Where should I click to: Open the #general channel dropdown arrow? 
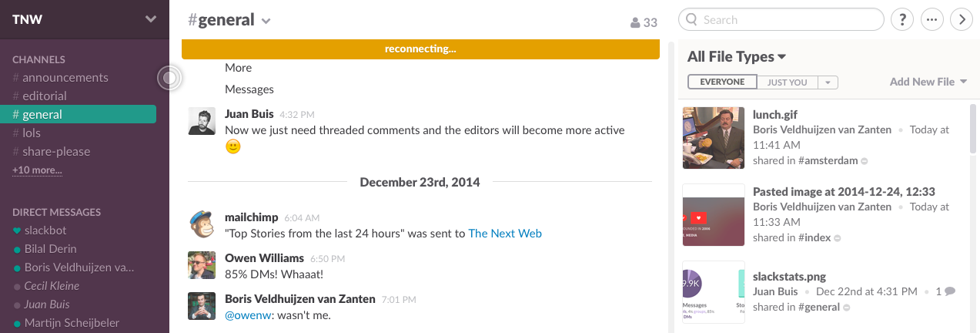pos(266,22)
